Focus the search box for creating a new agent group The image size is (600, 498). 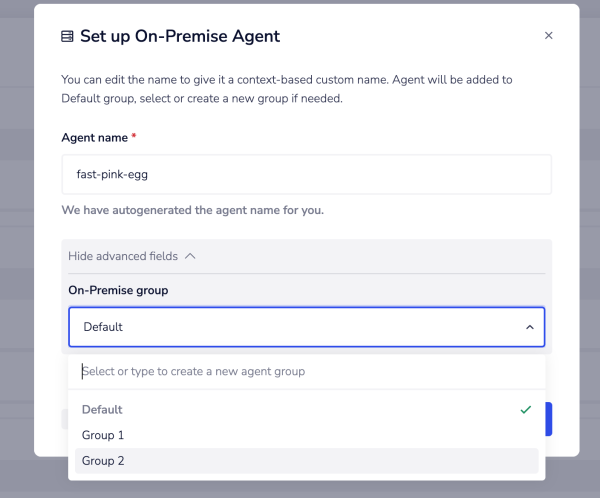pos(306,371)
